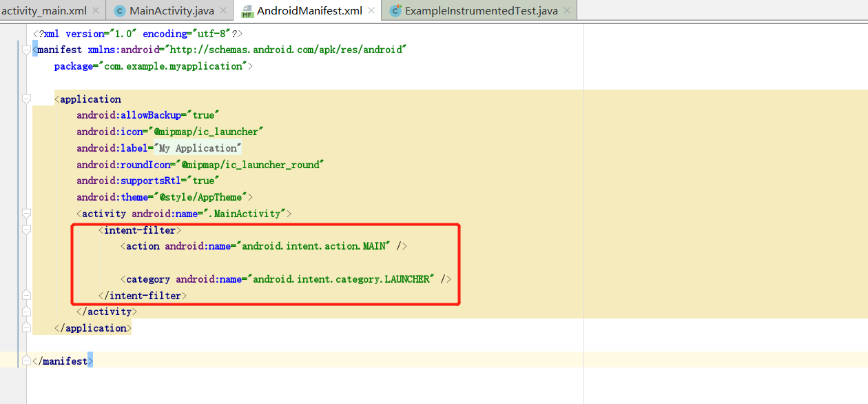Collapse the opening intent-filter fold marker
Screen dimensions: 868x404
27,230
